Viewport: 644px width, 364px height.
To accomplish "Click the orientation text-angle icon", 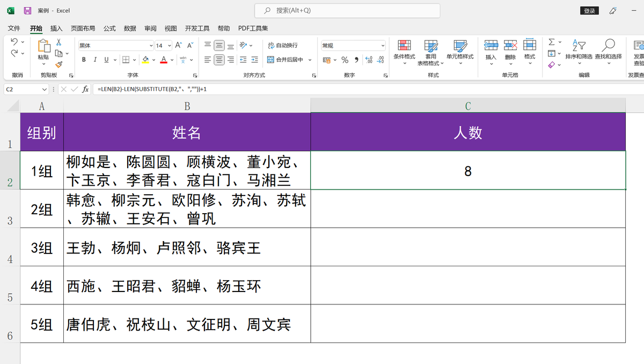I will tap(244, 46).
